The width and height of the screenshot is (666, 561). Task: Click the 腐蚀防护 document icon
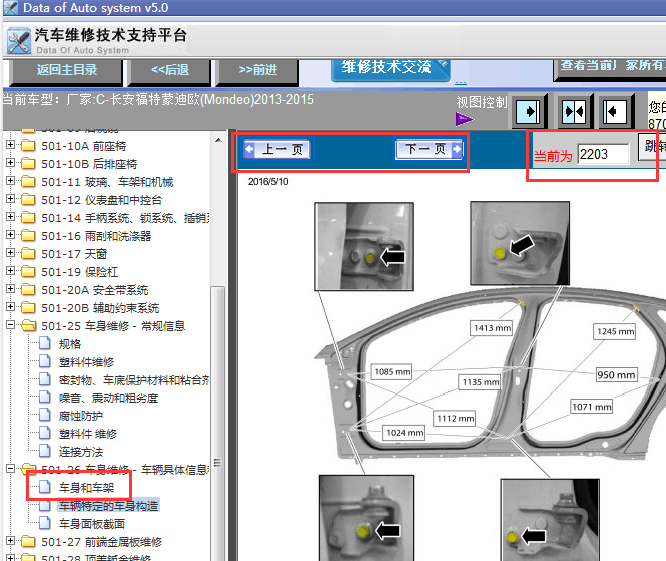click(45, 415)
